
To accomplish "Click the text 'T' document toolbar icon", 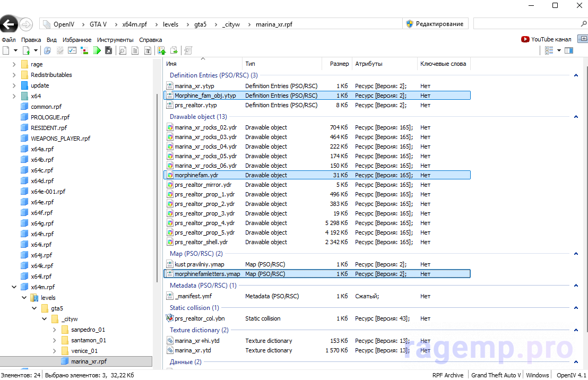I will 148,50.
